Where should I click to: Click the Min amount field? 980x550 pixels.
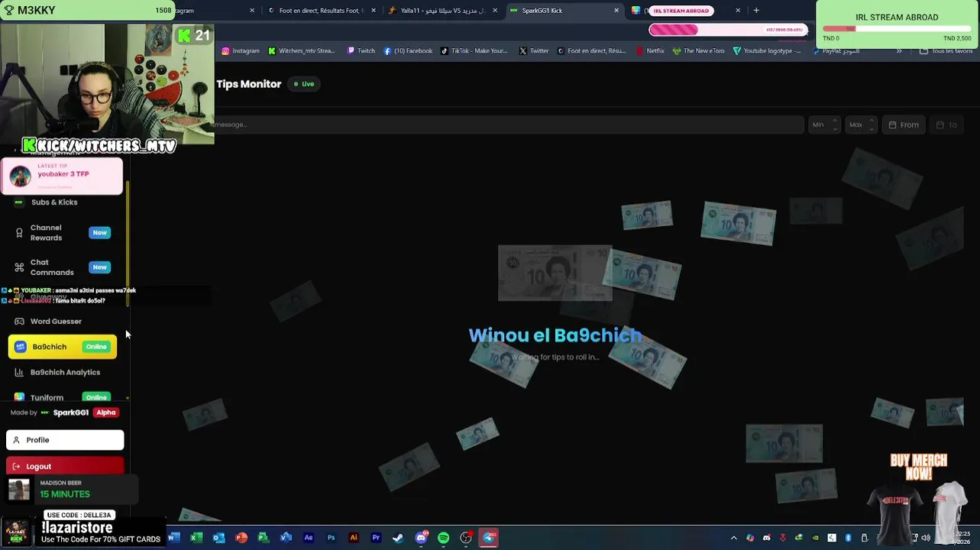pos(825,125)
